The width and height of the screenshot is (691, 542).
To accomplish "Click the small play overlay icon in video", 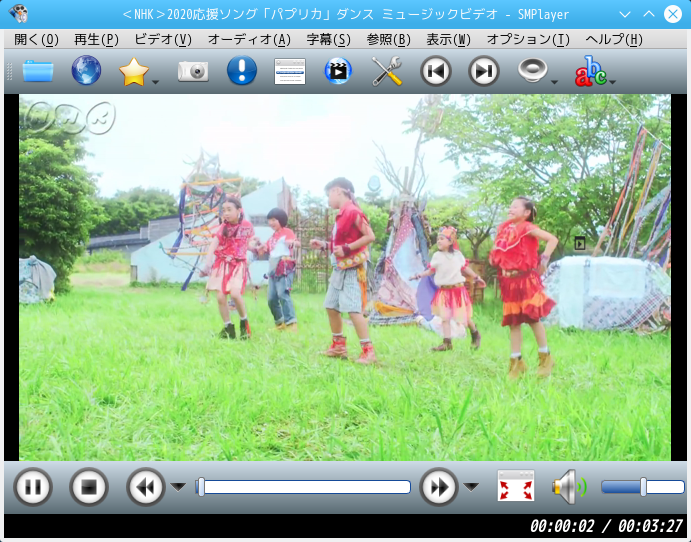I will click(x=580, y=243).
